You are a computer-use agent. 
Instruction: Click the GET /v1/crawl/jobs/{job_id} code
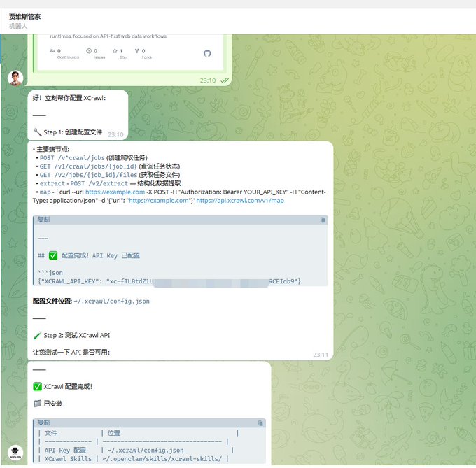(88, 166)
